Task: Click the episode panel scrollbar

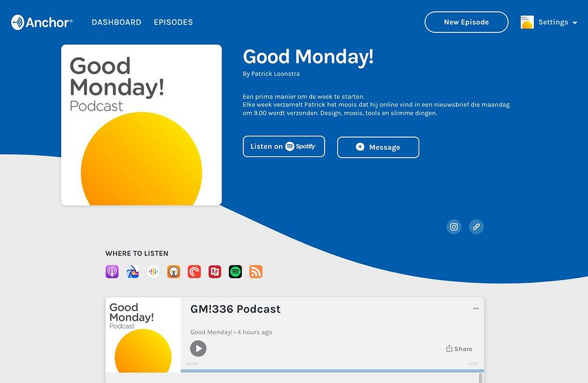Action: pos(480,378)
